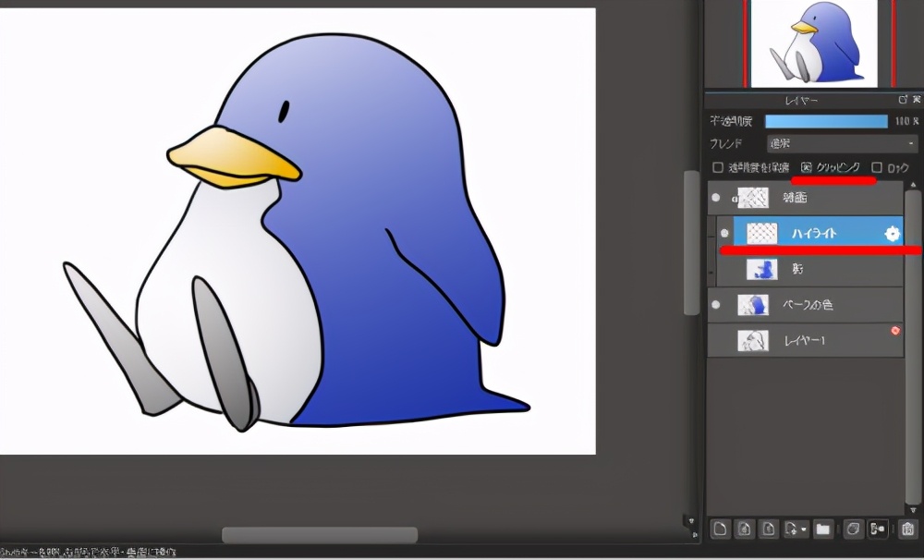Open settings gear on ハイライト layer
Viewport: 924px width, 560px height.
click(x=892, y=234)
